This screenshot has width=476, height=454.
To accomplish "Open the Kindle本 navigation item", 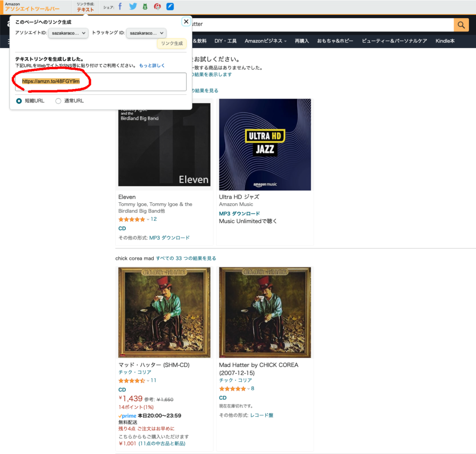I will [x=445, y=41].
